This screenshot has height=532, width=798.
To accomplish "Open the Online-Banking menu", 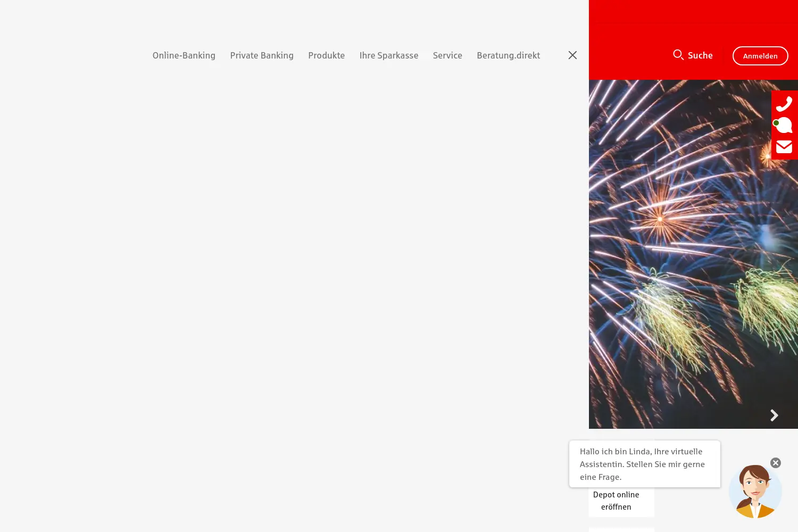I will click(x=184, y=55).
